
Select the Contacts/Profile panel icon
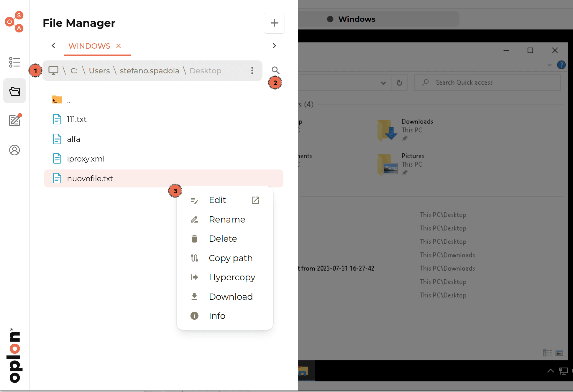coord(15,150)
